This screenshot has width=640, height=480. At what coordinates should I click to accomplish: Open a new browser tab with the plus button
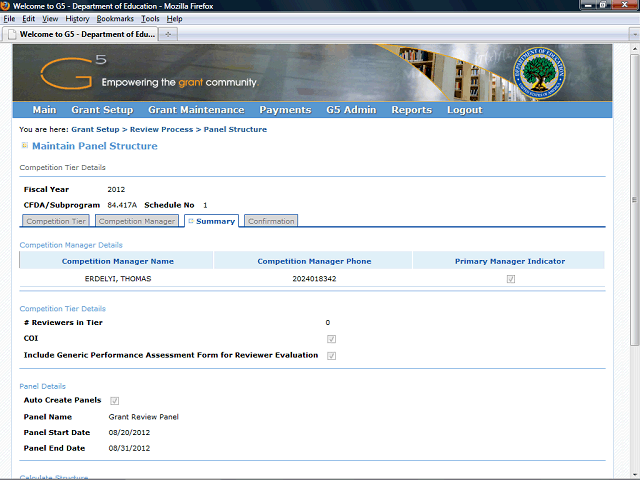pos(168,34)
